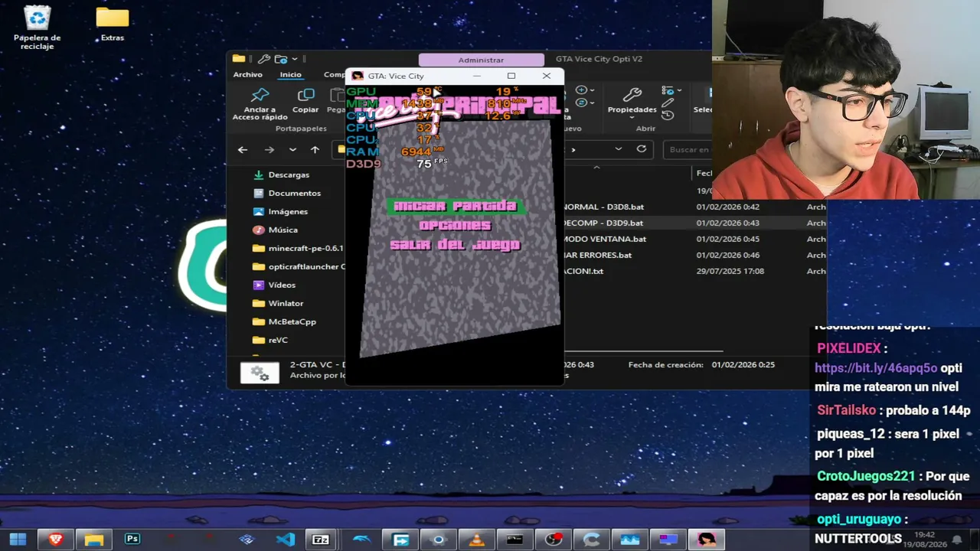980x551 pixels.
Task: Click the folder icon in the Explorer title bar
Action: tap(239, 59)
